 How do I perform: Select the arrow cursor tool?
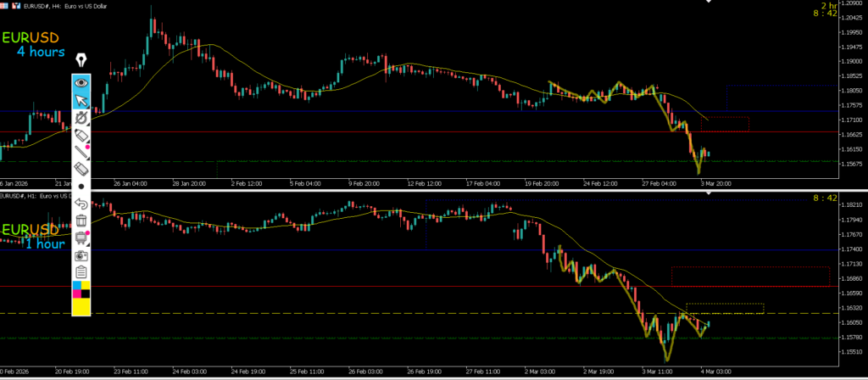pyautogui.click(x=81, y=100)
